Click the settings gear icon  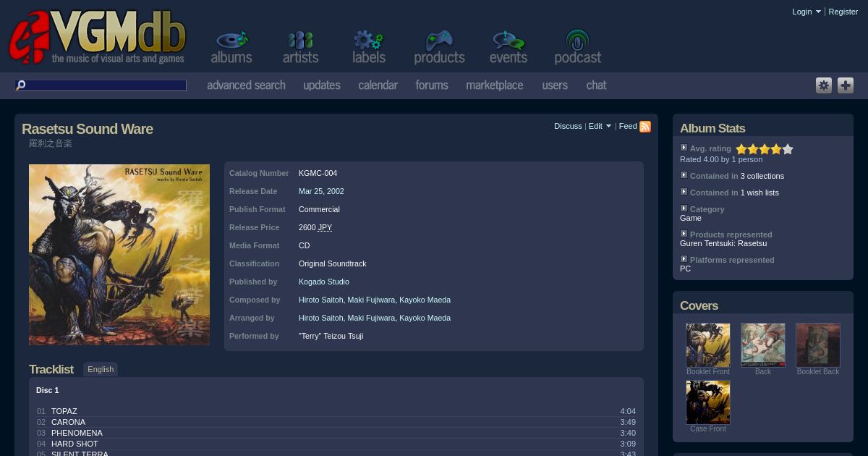824,85
